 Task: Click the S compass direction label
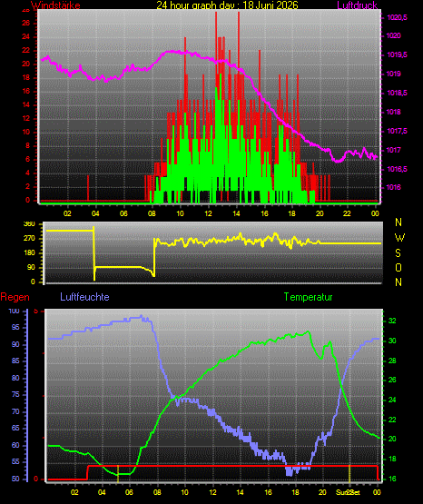point(398,253)
